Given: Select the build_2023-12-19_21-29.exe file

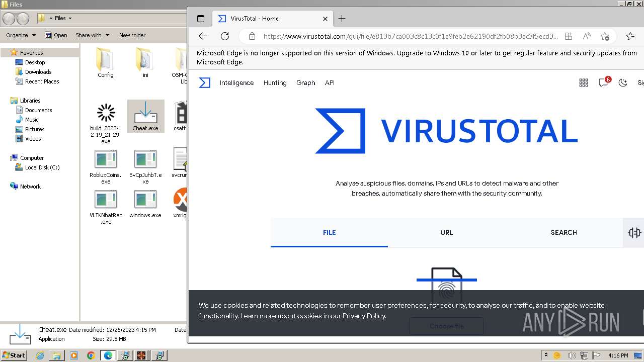Looking at the screenshot, I should tap(106, 123).
